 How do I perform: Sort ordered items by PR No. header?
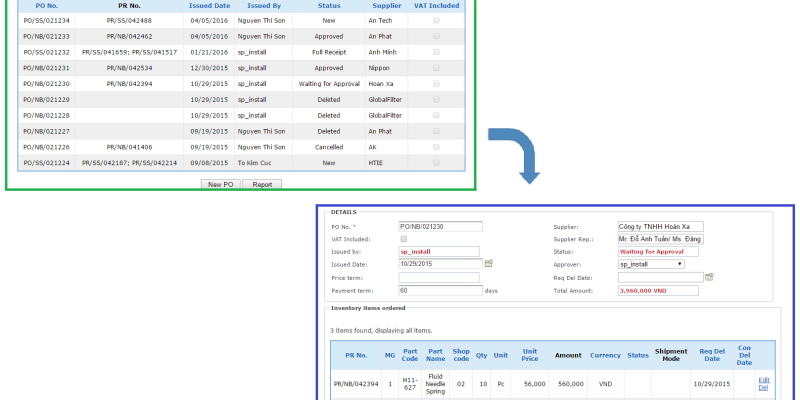[356, 355]
